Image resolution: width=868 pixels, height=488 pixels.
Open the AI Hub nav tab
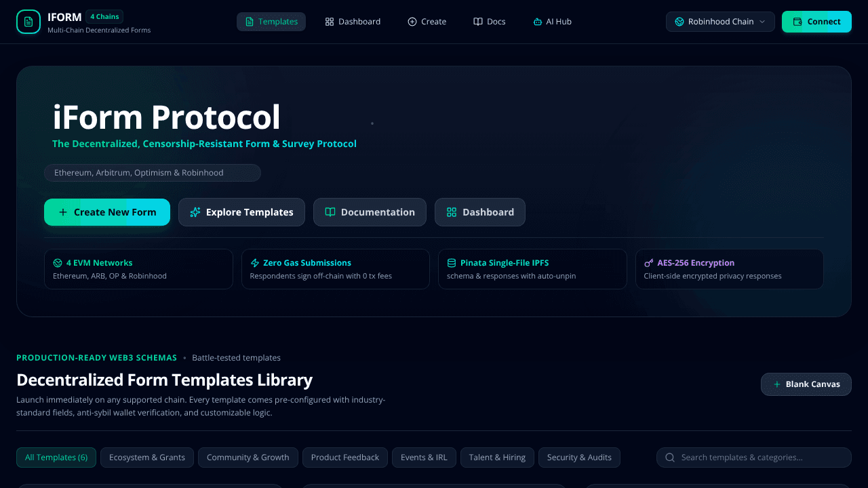552,22
